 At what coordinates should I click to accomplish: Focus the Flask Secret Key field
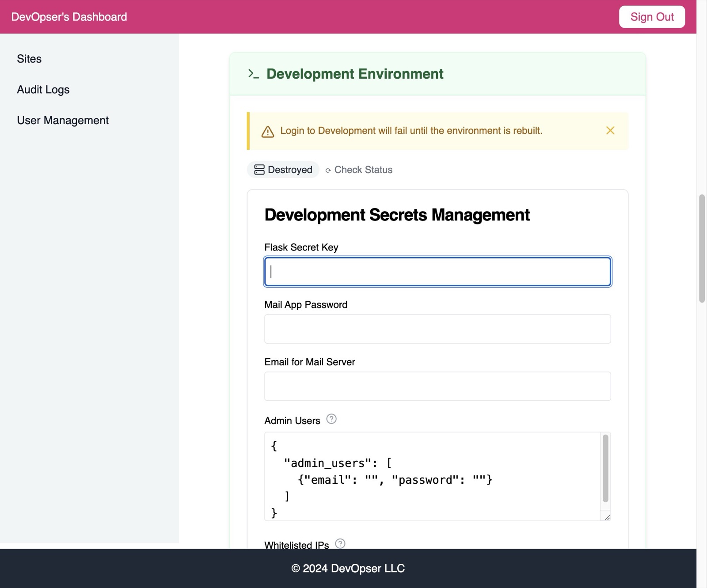(437, 272)
